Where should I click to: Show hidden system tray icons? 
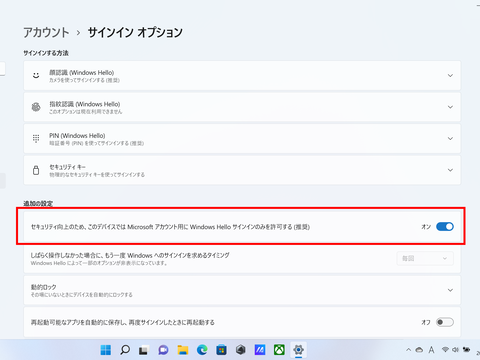408,350
